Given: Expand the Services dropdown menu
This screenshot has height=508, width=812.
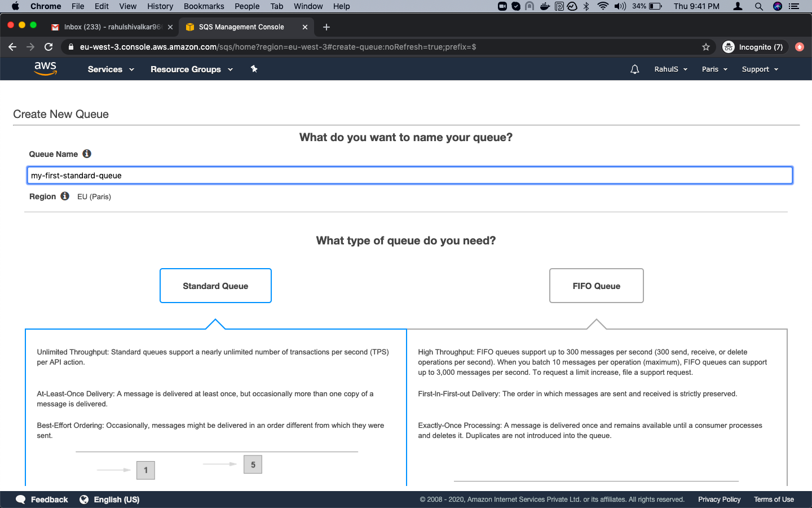Looking at the screenshot, I should (111, 69).
